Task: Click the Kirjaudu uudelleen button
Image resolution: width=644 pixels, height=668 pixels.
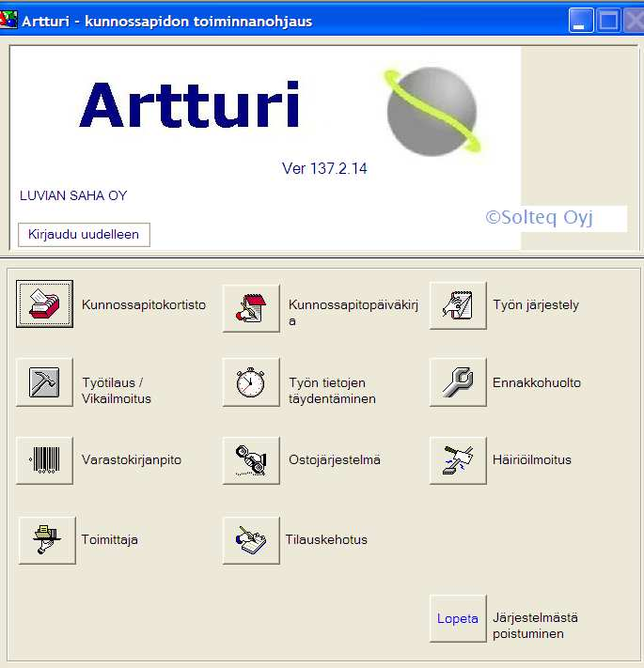Action: coord(84,234)
